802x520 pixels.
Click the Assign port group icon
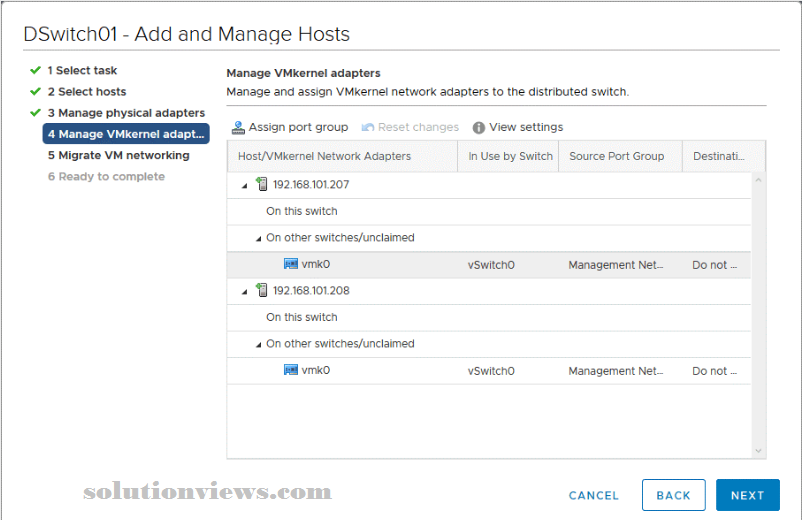[238, 127]
